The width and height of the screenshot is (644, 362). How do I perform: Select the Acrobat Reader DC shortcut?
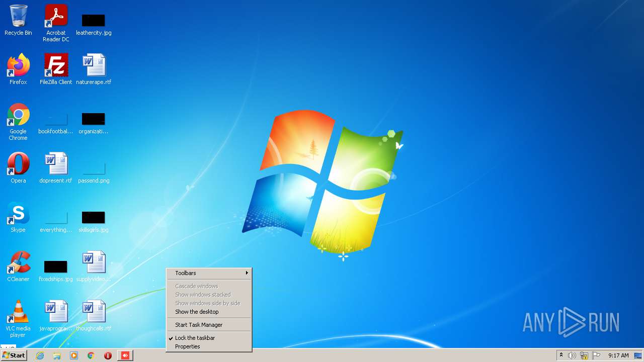point(56,23)
